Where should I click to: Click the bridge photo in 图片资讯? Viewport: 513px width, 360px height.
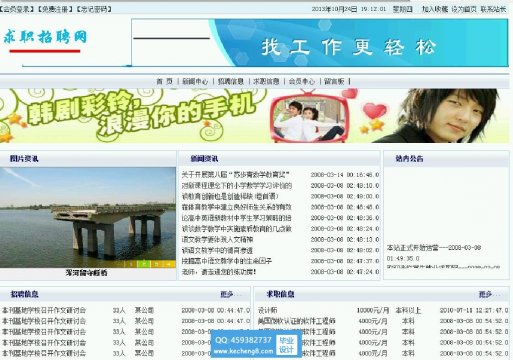pos(88,217)
